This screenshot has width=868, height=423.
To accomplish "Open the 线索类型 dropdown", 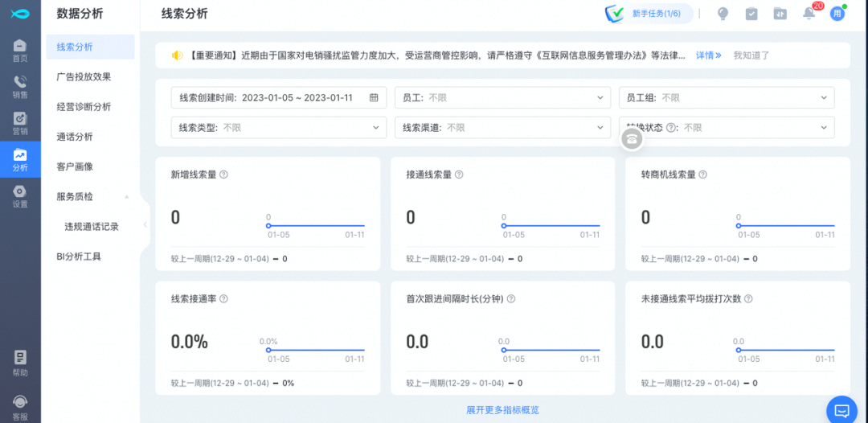I will coord(279,127).
